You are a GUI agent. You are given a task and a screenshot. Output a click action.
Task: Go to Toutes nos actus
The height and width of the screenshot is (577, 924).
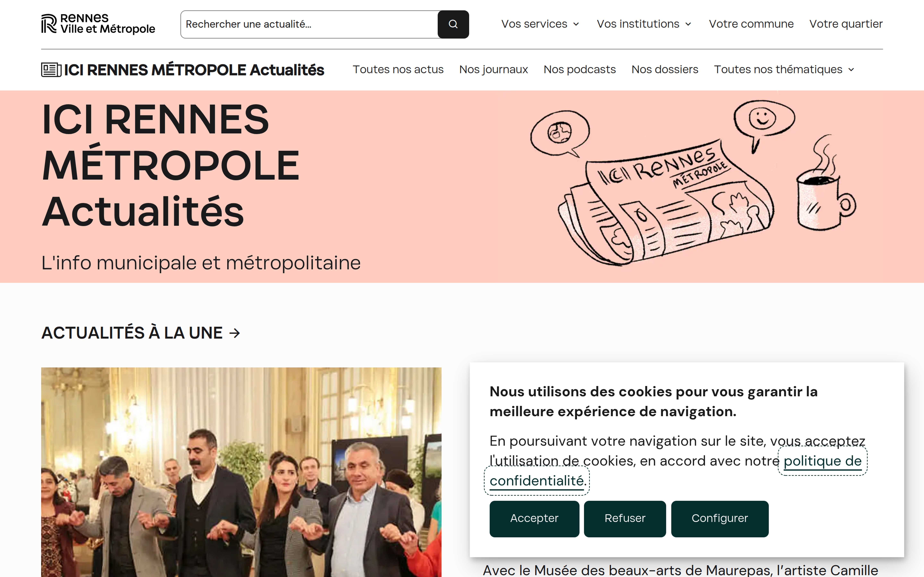click(x=398, y=69)
